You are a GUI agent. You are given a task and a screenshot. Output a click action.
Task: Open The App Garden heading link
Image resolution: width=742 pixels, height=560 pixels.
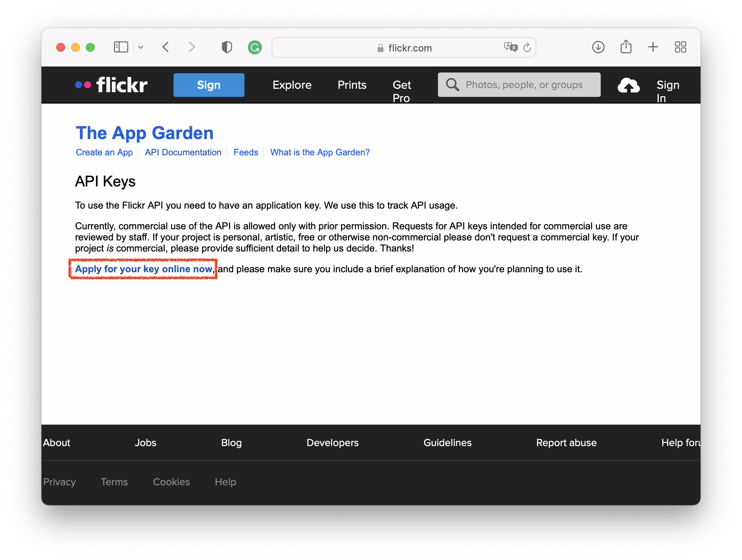tap(145, 133)
